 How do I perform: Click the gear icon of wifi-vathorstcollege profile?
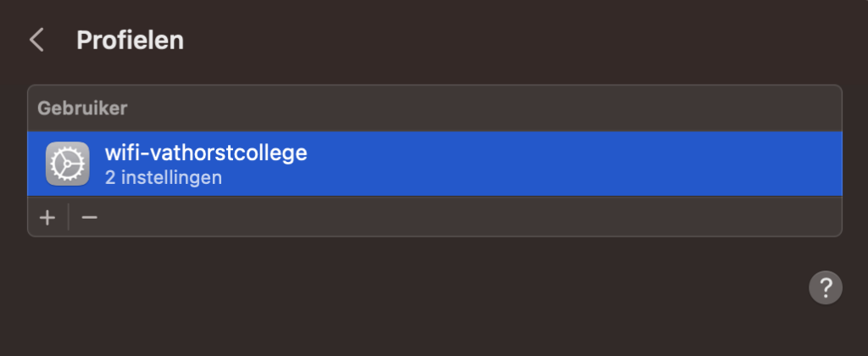(x=67, y=164)
